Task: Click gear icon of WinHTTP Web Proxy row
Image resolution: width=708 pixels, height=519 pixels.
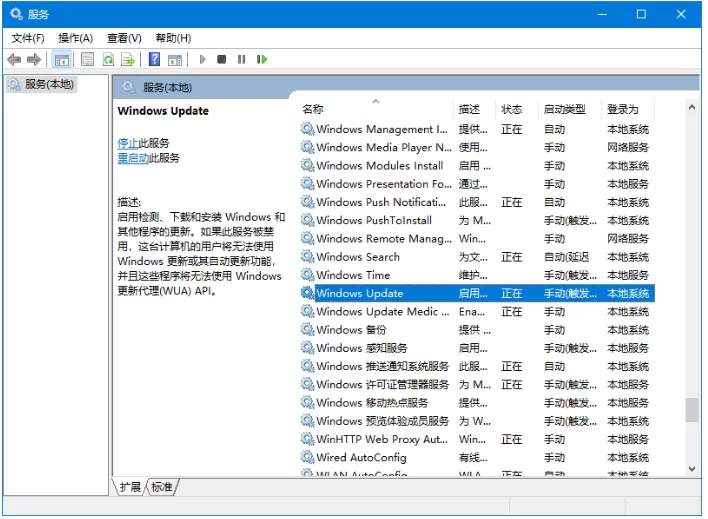Action: coord(307,439)
